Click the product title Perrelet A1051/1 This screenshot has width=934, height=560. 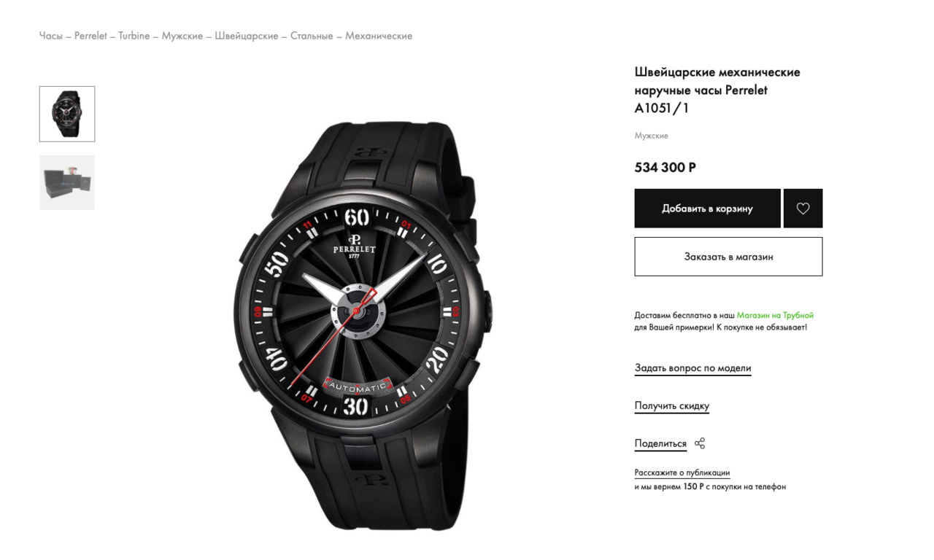(x=717, y=90)
